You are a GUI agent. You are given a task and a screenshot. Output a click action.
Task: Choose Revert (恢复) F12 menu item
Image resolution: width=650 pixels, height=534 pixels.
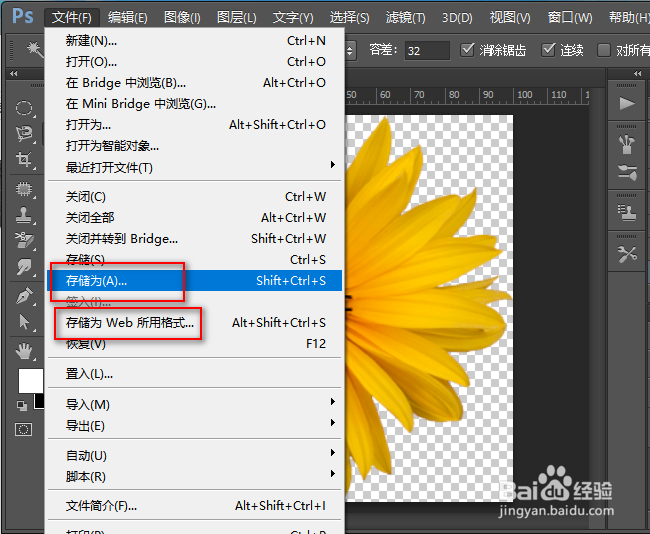[x=194, y=344]
